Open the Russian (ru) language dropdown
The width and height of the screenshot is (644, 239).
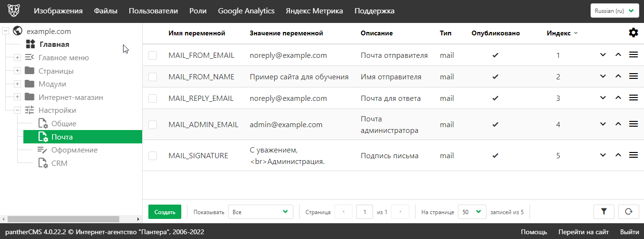tap(614, 11)
